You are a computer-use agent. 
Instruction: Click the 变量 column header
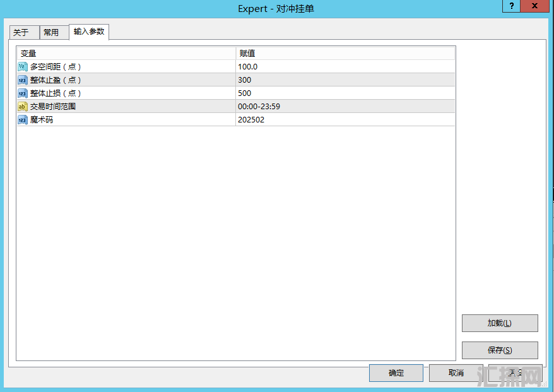(x=126, y=54)
